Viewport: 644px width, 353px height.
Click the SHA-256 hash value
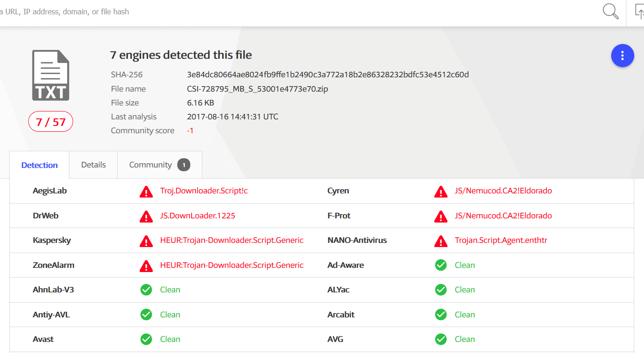328,74
